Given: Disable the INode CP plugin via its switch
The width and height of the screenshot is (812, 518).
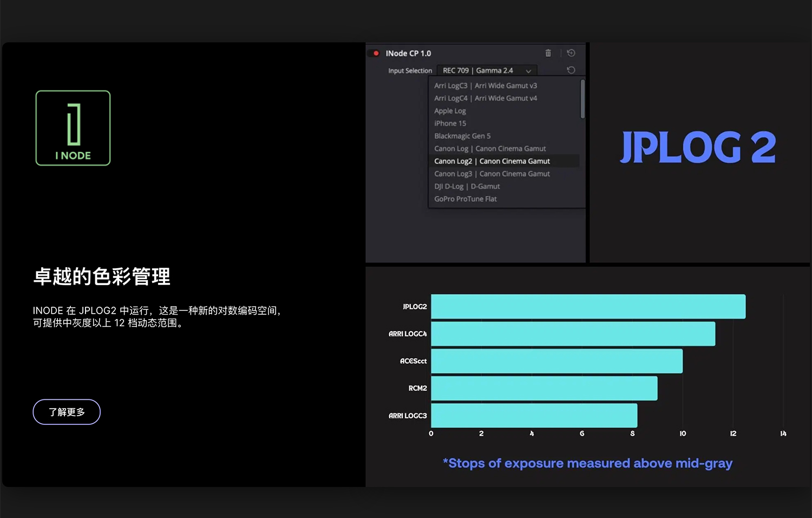Looking at the screenshot, I should [374, 53].
